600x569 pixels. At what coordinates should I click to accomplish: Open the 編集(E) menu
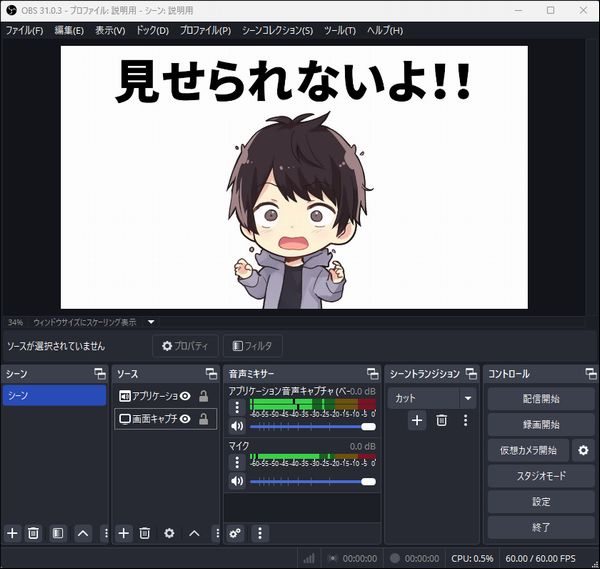(69, 31)
